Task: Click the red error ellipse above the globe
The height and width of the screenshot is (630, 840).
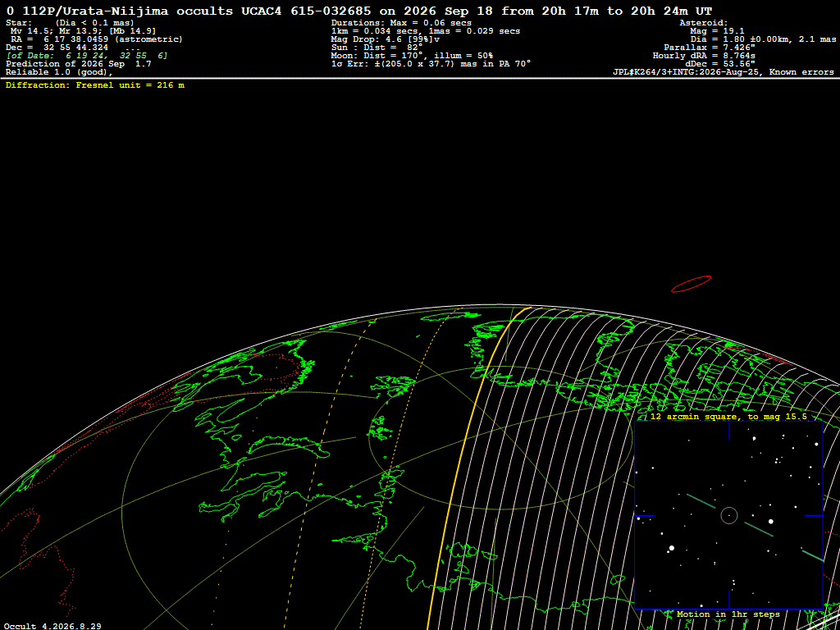Action: click(691, 284)
